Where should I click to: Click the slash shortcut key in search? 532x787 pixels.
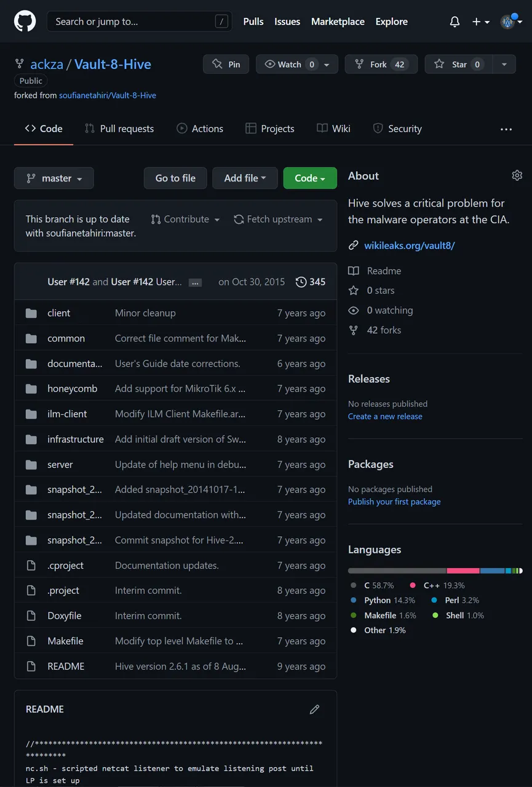pos(221,22)
